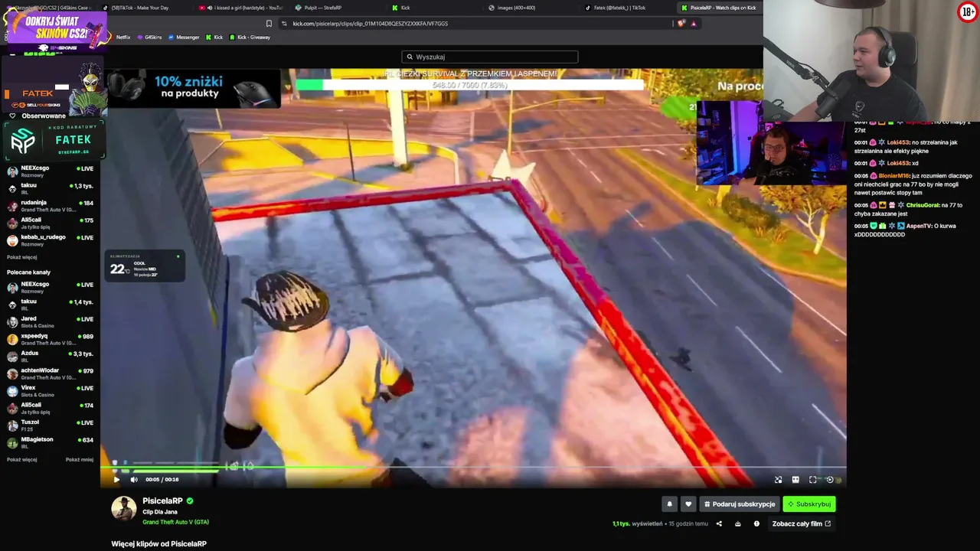Expand Pokaż więcej under Obserwowane
The width and height of the screenshot is (980, 551).
(22, 258)
